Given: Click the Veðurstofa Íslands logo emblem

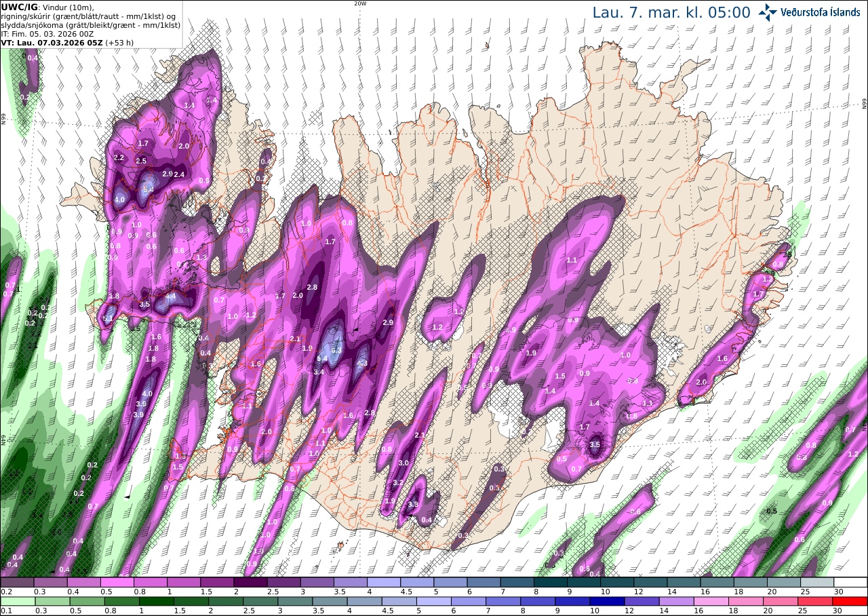Looking at the screenshot, I should (768, 12).
